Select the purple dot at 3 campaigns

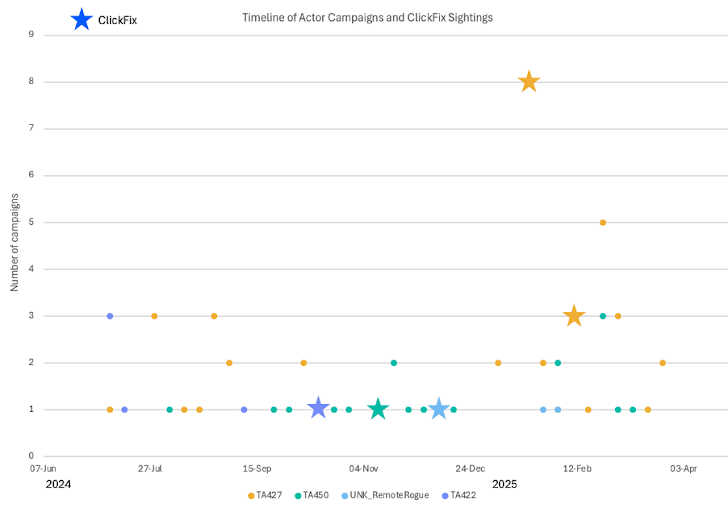[x=110, y=316]
